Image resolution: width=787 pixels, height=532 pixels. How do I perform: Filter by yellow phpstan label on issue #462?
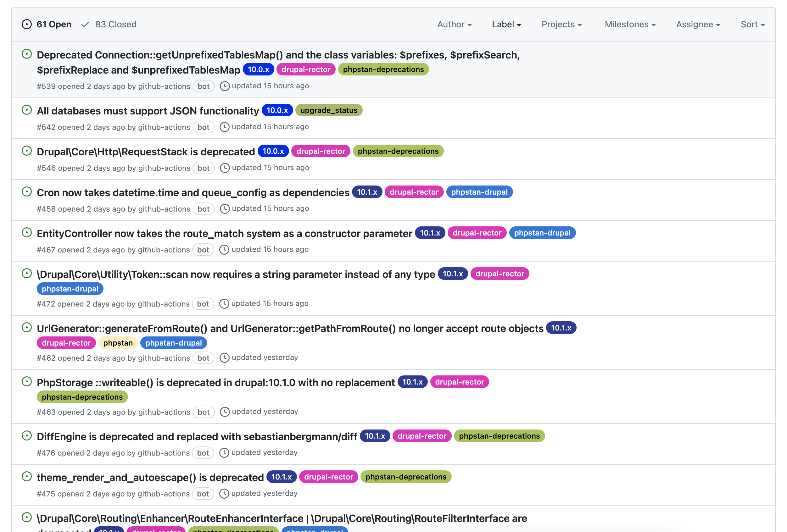118,343
